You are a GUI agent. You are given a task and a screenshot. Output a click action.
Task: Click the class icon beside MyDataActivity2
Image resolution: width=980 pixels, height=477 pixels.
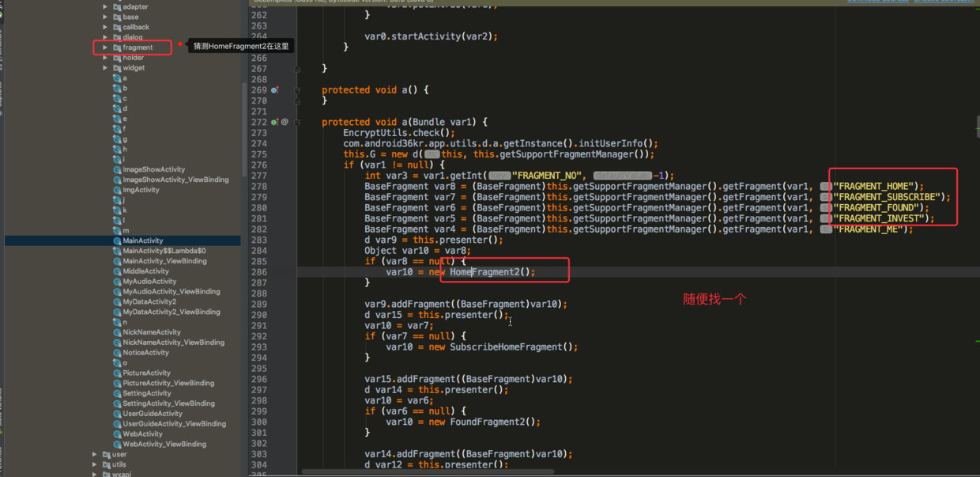tap(117, 302)
